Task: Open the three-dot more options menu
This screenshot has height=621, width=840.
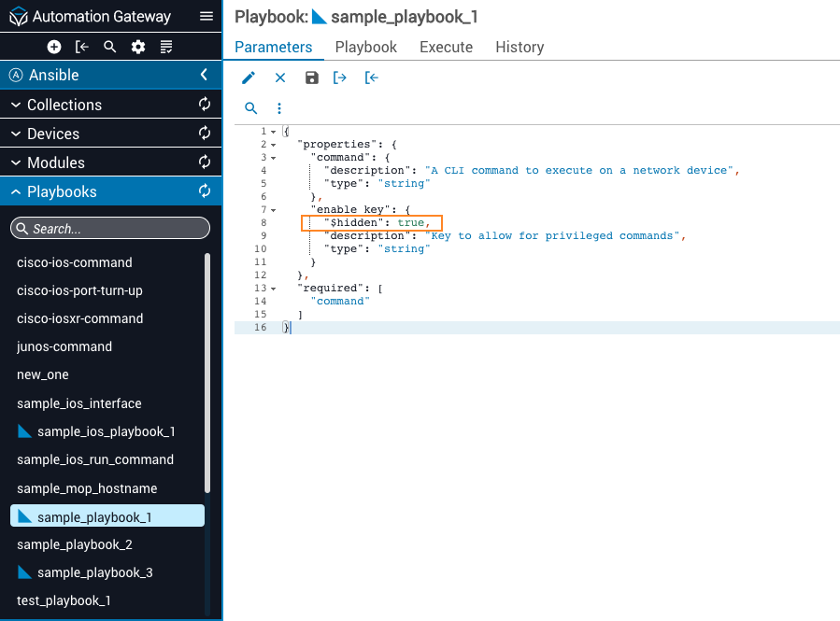Action: tap(278, 108)
